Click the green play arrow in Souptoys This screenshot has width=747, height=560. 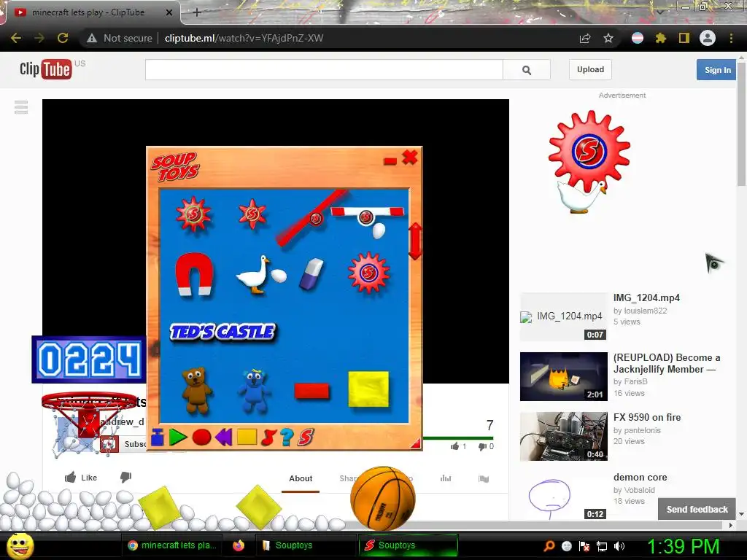(178, 437)
